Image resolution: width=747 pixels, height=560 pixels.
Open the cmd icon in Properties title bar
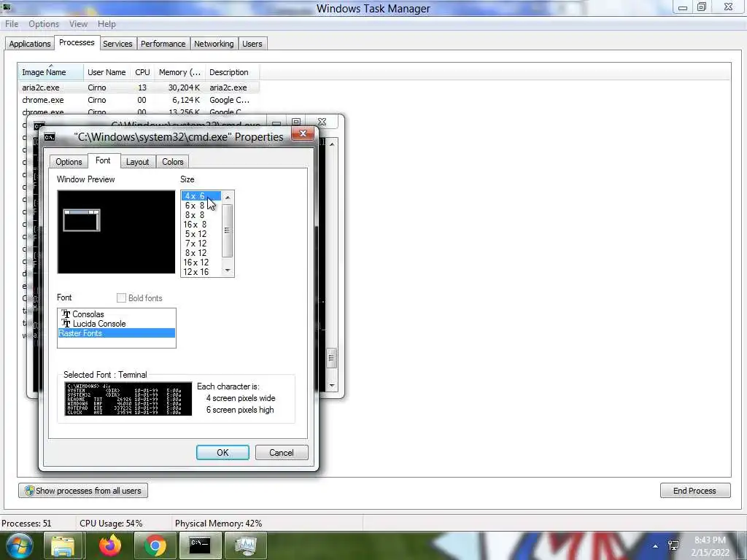49,137
